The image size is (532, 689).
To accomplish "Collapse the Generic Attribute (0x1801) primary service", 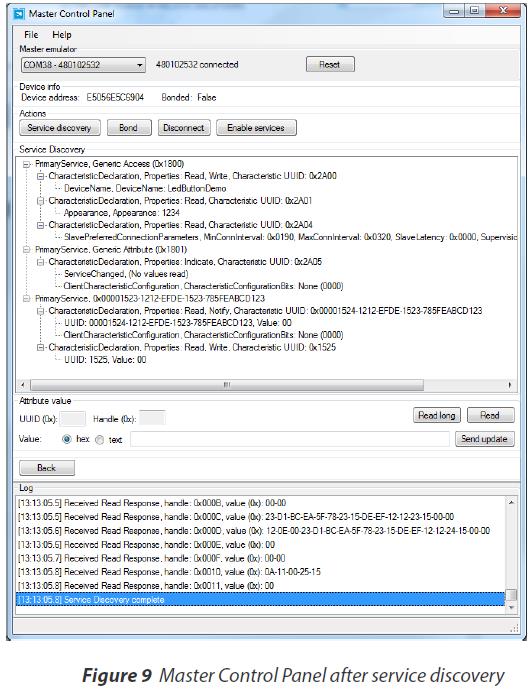I will click(x=26, y=250).
